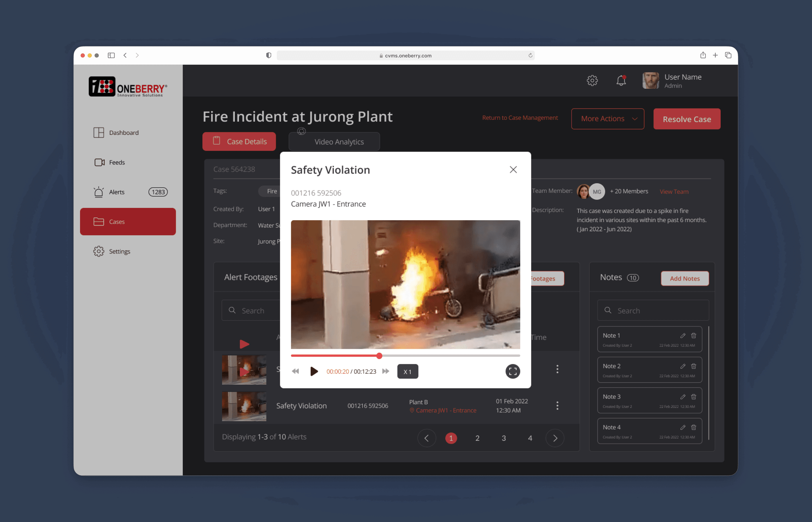The image size is (812, 522).
Task: Open the notifications bell
Action: click(621, 81)
